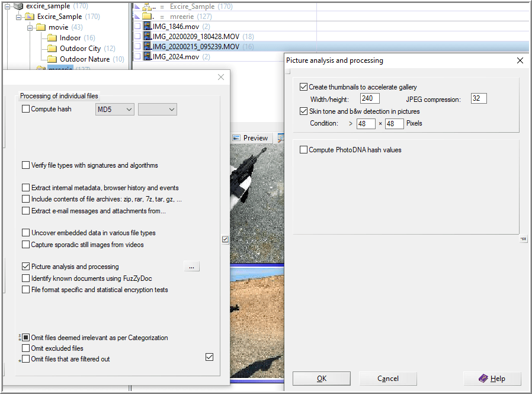Viewport: 532px width, 394px height.
Task: Click the book icon on Help button
Action: 483,379
